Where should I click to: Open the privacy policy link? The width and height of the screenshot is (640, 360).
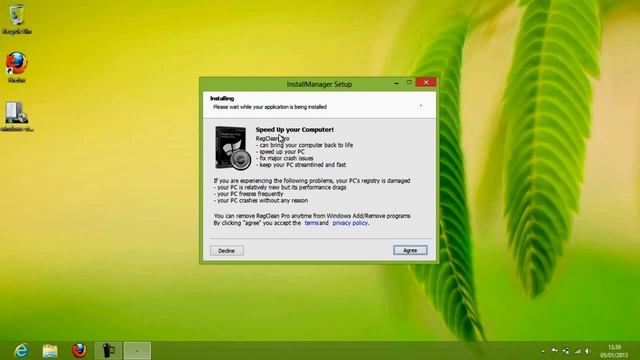350,223
